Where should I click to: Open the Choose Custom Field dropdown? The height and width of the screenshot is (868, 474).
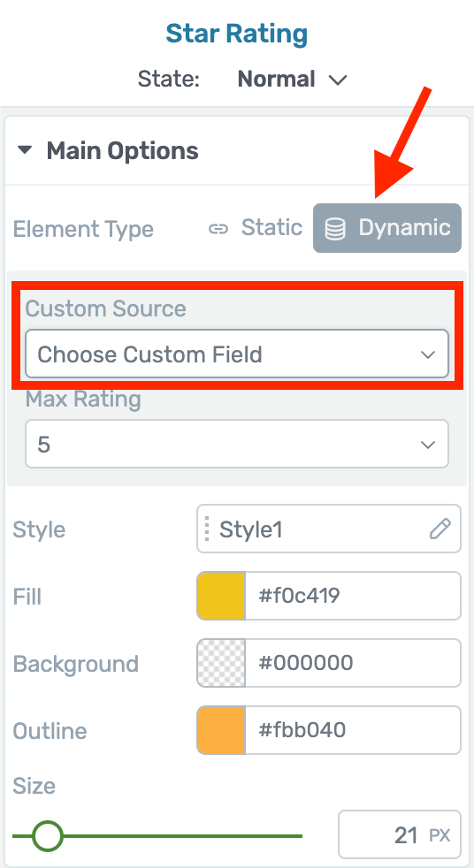tap(237, 354)
